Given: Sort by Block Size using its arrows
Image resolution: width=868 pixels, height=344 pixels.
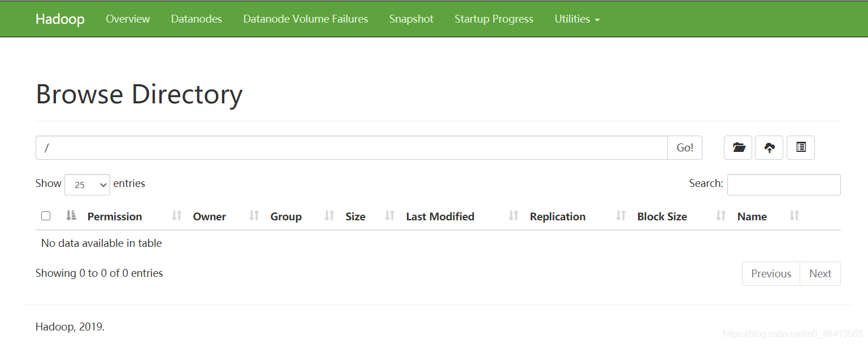Looking at the screenshot, I should (x=721, y=215).
